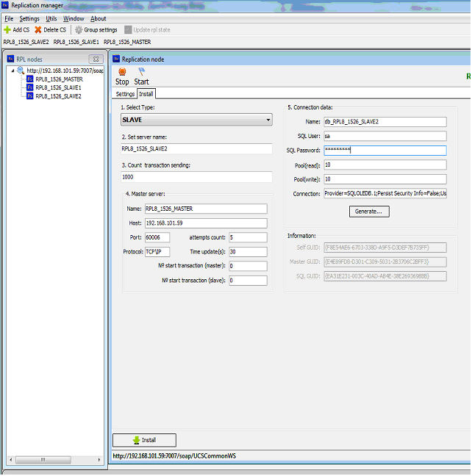Select RPL8_1526_SLAVE1 in the nodes tree
This screenshot has height=476, width=472.
tap(58, 87)
